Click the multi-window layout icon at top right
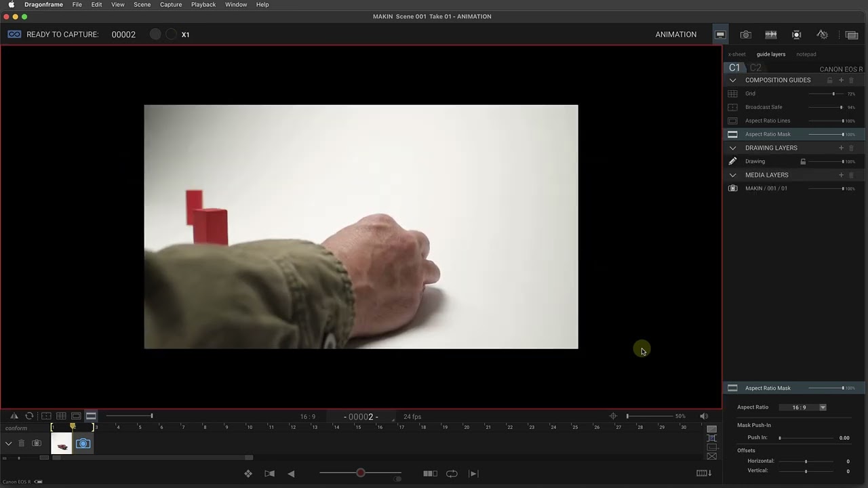 (852, 35)
